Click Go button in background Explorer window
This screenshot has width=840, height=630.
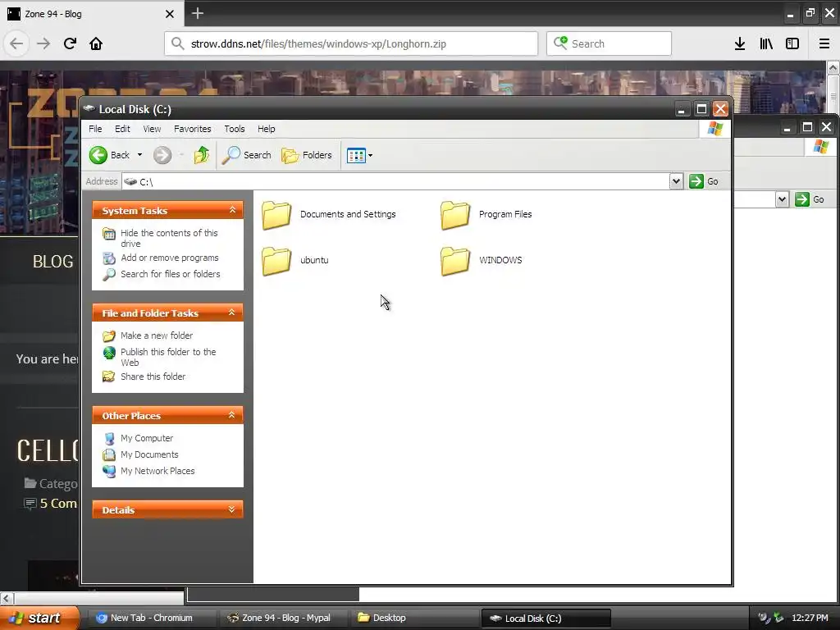[x=810, y=200]
